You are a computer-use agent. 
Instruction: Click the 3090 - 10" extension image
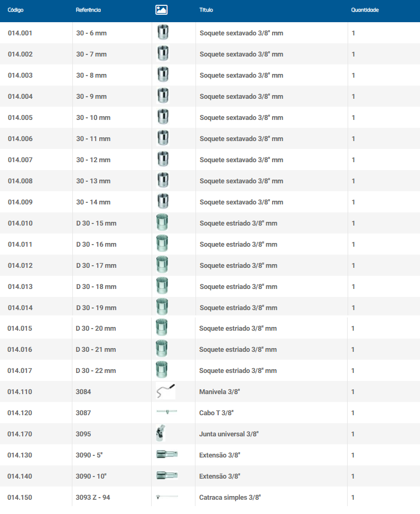click(167, 476)
